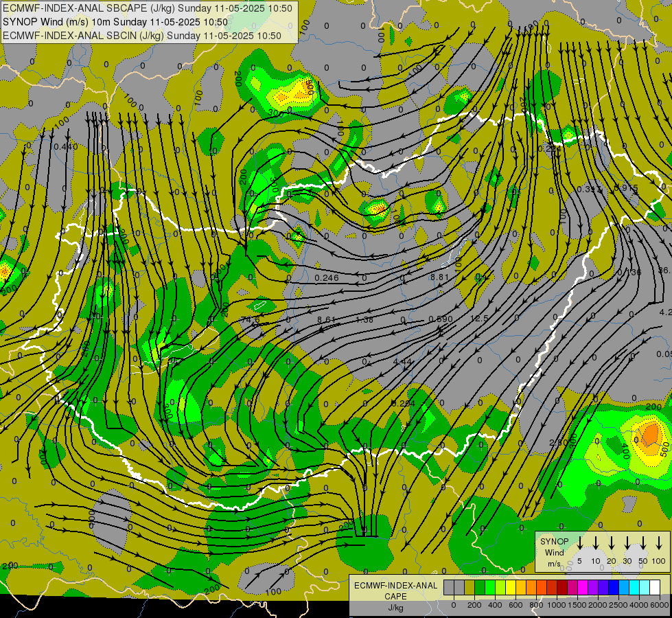Click the SBCIN title line in the header

142,36
